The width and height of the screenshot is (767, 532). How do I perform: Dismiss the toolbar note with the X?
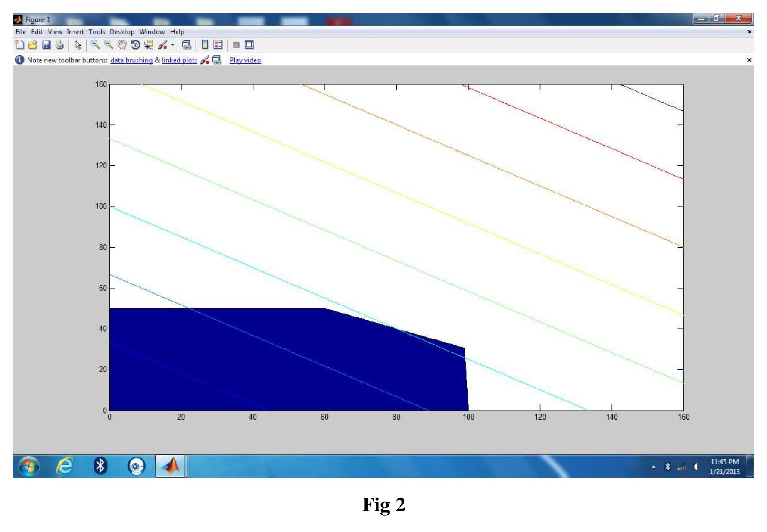pos(749,60)
